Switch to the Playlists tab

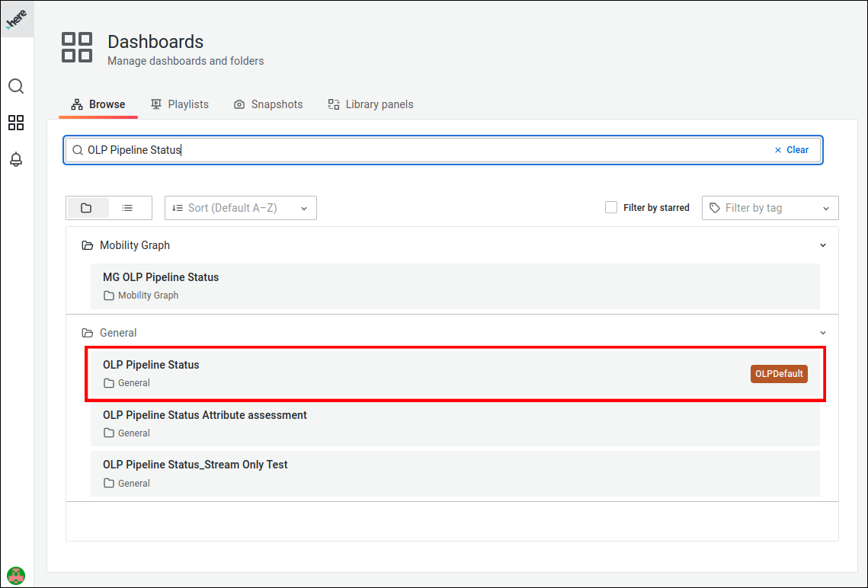tap(180, 104)
